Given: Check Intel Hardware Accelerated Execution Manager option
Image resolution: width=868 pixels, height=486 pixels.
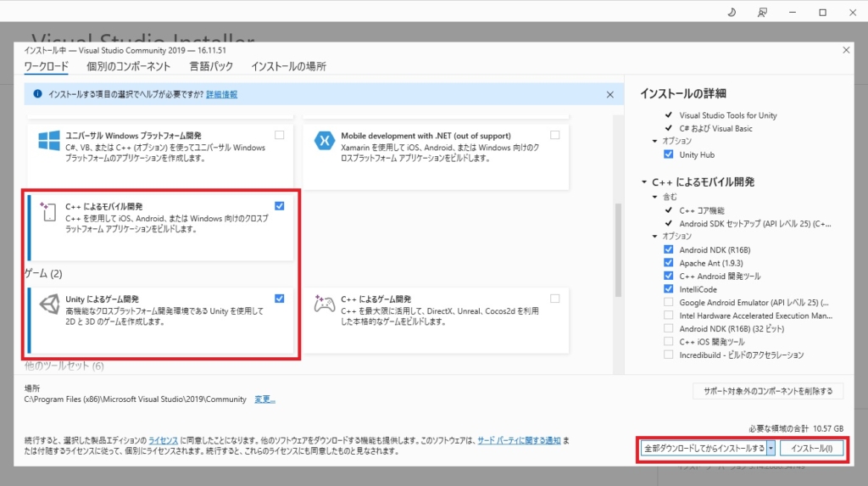Looking at the screenshot, I should point(669,316).
